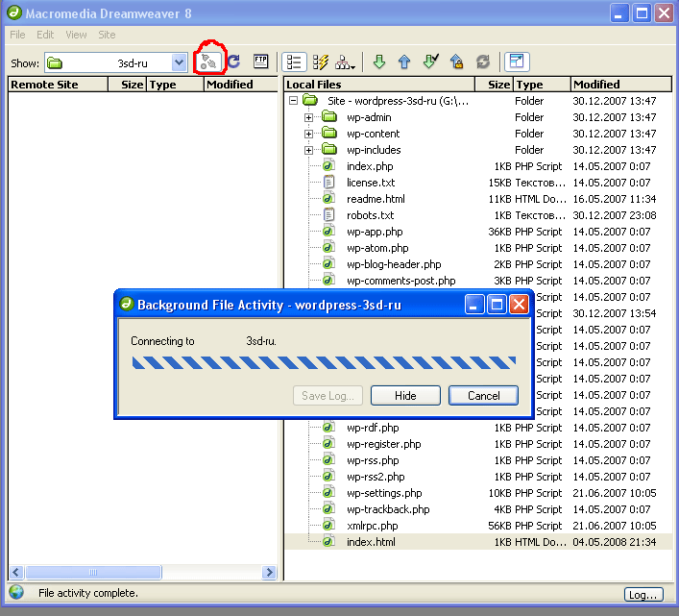The width and height of the screenshot is (679, 616).
Task: Click the Remote Site scroll right arrow
Action: coord(269,572)
